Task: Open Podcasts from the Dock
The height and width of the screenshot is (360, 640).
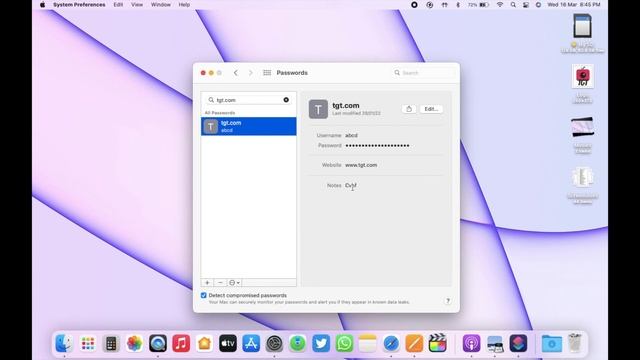Action: pos(471,343)
